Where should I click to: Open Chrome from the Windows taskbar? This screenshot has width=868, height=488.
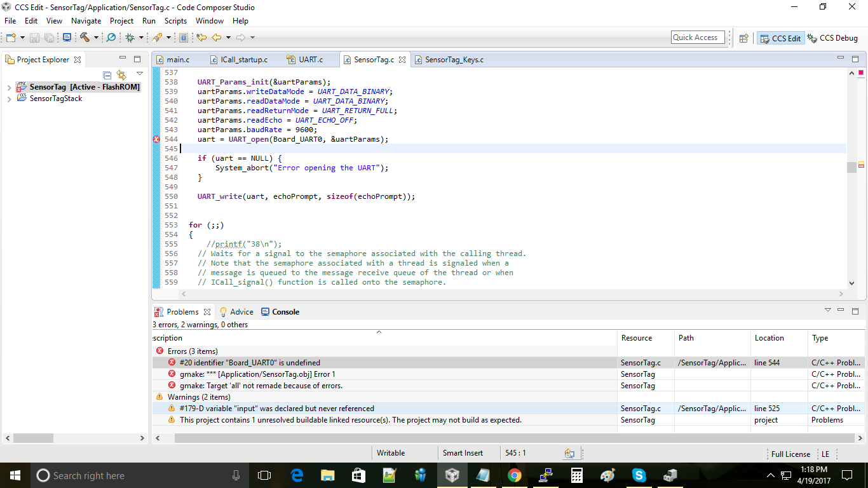[515, 475]
